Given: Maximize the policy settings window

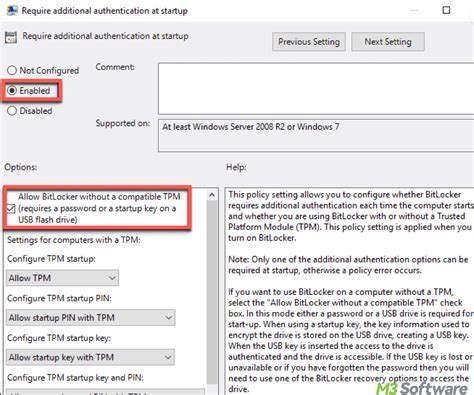Looking at the screenshot, I should pos(446,10).
